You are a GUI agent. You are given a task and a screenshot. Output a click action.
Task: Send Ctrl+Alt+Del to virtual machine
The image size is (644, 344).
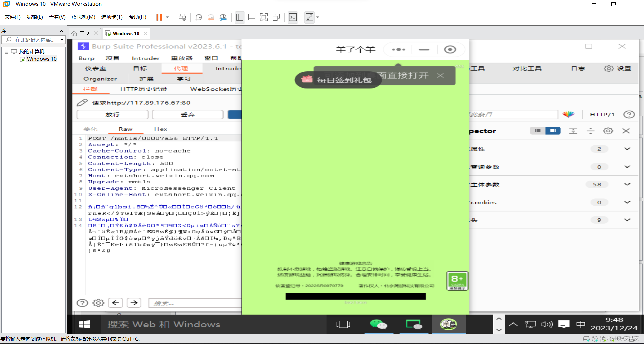click(182, 17)
